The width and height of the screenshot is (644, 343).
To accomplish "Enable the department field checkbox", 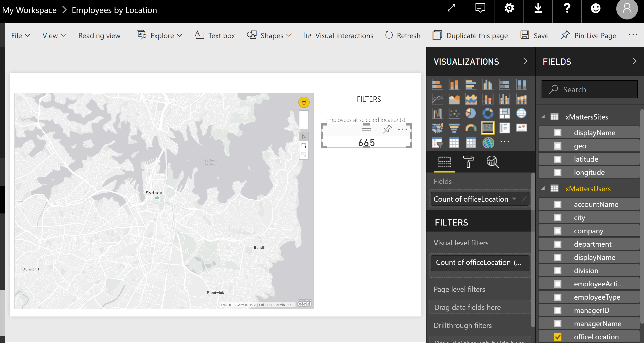I will point(557,244).
